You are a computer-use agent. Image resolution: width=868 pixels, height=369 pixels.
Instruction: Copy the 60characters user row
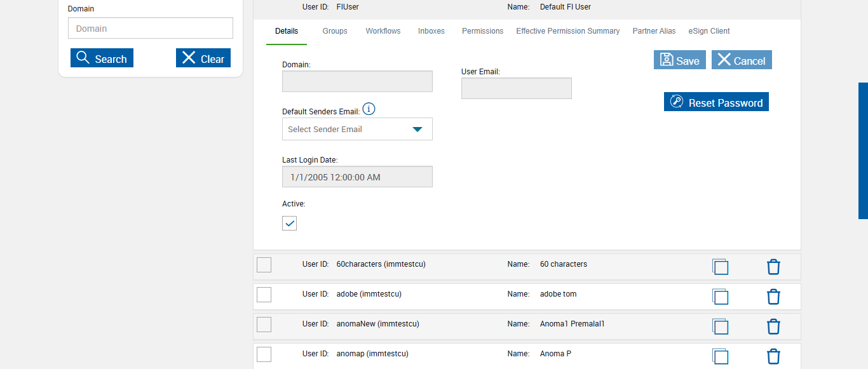pos(720,267)
